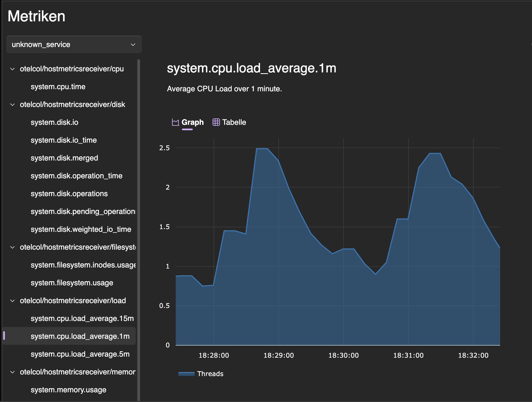The image size is (532, 402).
Task: Select system.cpu.load_average.15m metric
Action: tap(82, 319)
